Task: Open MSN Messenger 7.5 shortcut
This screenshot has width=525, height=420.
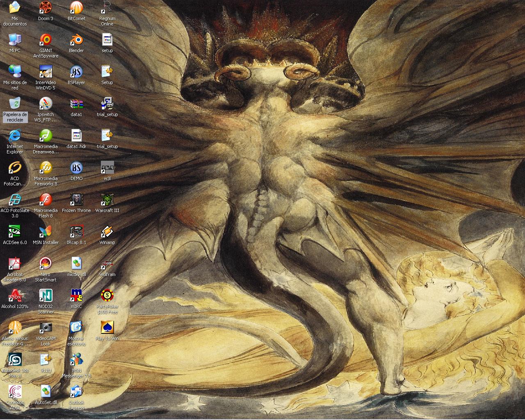Action: click(x=76, y=359)
